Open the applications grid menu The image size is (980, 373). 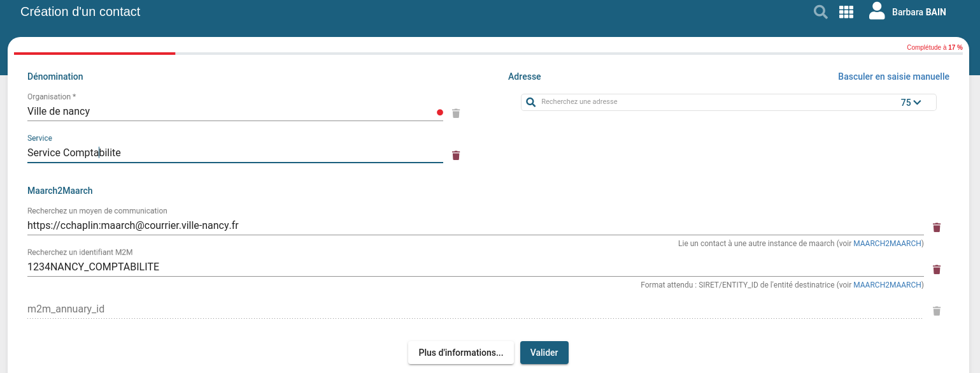(846, 12)
